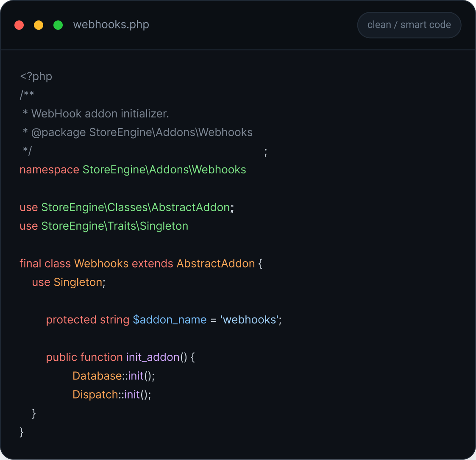Click the init_addon function name
Viewport: 476px width, 460px height.
153,357
